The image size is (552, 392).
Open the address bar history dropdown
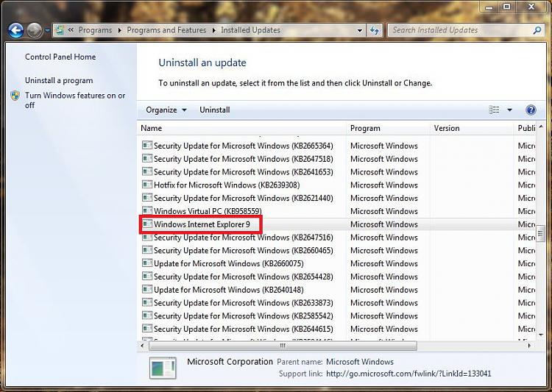click(x=359, y=31)
